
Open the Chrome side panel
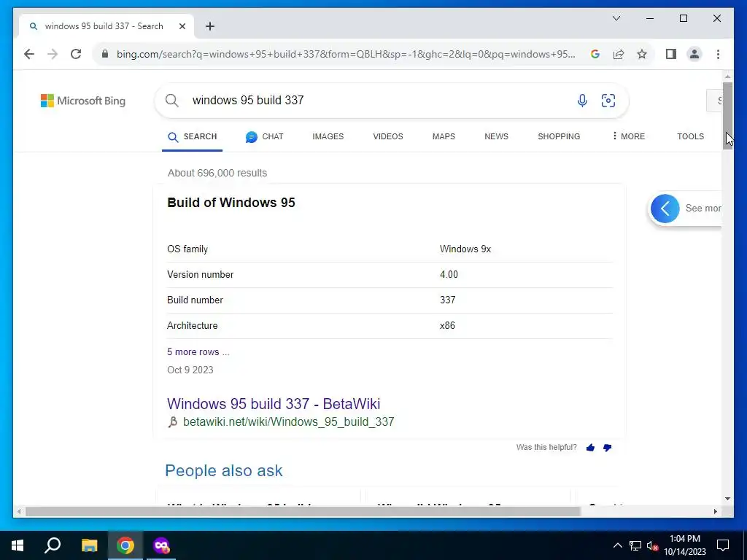pos(671,54)
